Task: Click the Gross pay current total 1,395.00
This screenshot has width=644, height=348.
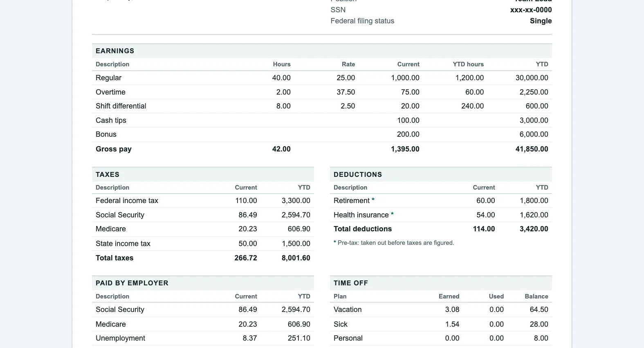Action: [x=405, y=149]
